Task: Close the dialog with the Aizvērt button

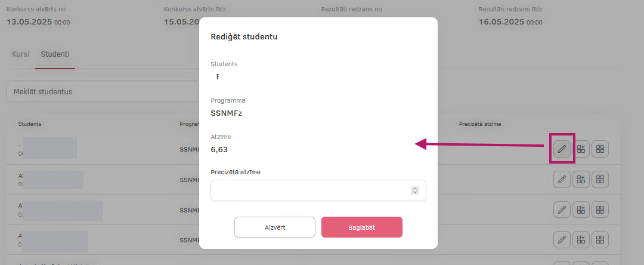Action: coord(275,227)
